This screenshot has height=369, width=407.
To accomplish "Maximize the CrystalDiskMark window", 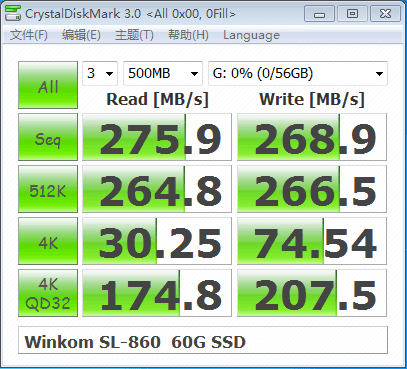I will tap(352, 14).
